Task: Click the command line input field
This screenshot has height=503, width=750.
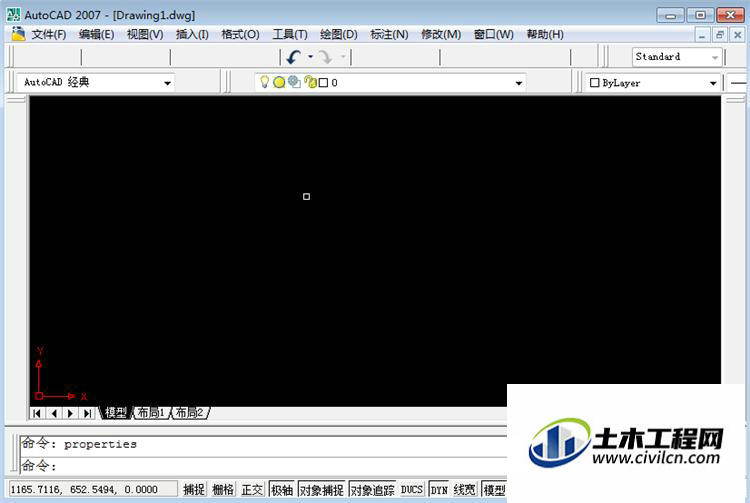Action: 263,465
